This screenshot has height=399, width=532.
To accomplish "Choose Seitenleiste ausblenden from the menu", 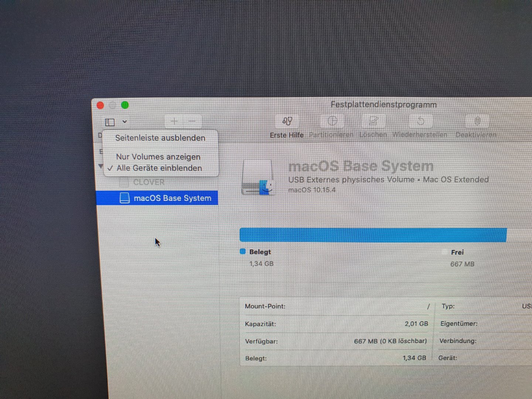I will click(160, 138).
